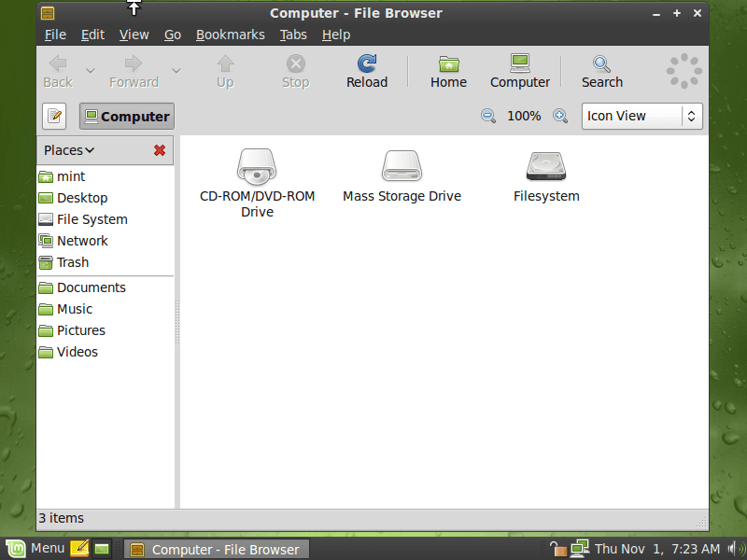Click the notes launcher icon in taskbar
This screenshot has height=560, width=747.
(79, 549)
